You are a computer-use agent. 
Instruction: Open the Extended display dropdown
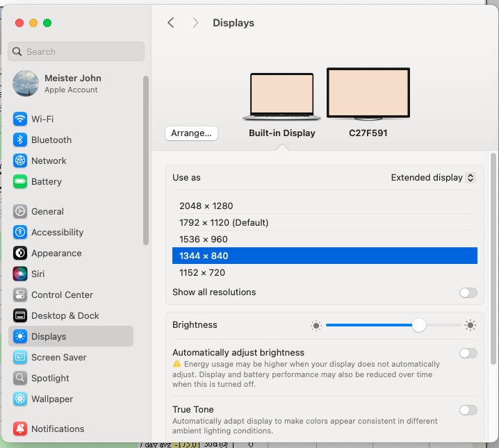(x=432, y=178)
